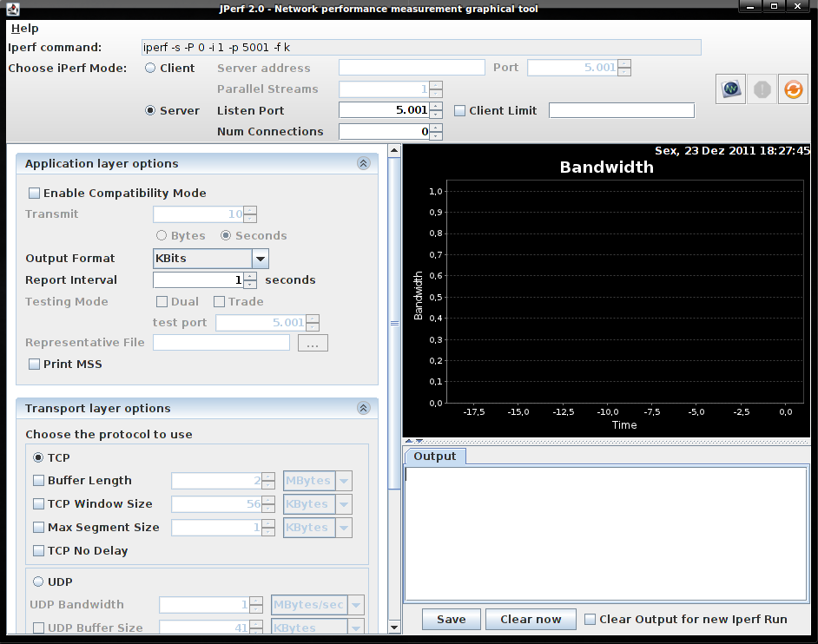The height and width of the screenshot is (644, 818).
Task: Open the Help menu
Action: [24, 29]
